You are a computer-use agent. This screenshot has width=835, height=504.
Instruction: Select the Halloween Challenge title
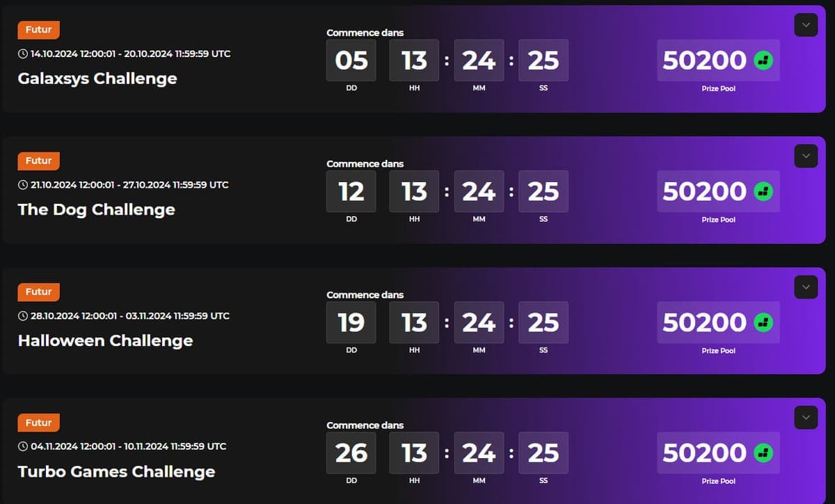click(x=106, y=341)
